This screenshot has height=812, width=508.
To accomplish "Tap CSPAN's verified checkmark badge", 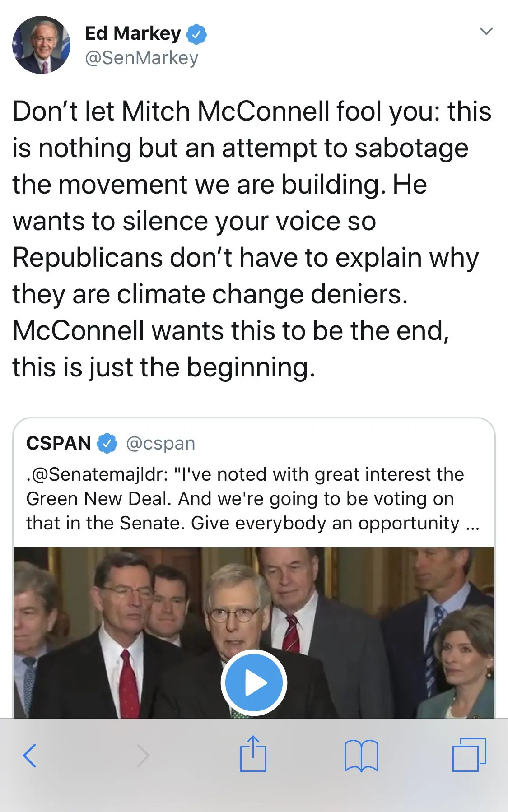I will tap(107, 443).
